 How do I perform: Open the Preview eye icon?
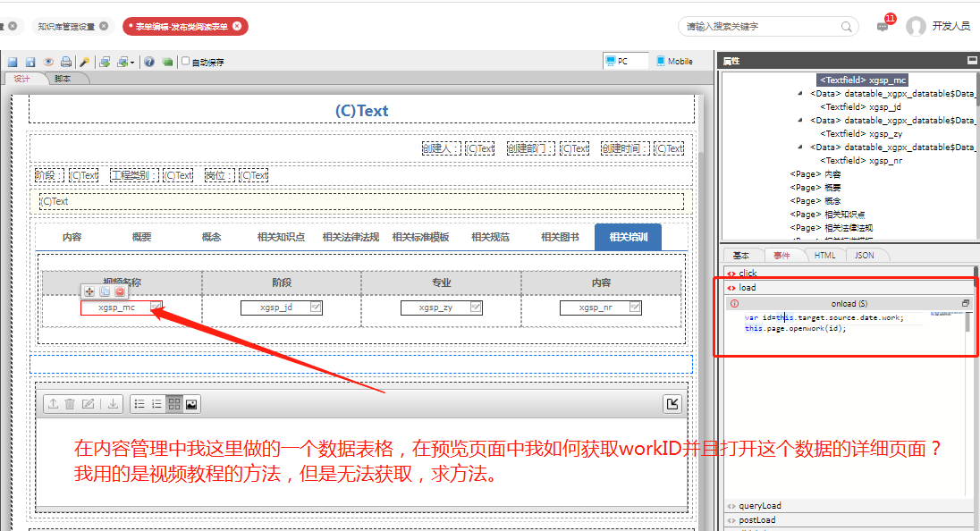tap(50, 61)
